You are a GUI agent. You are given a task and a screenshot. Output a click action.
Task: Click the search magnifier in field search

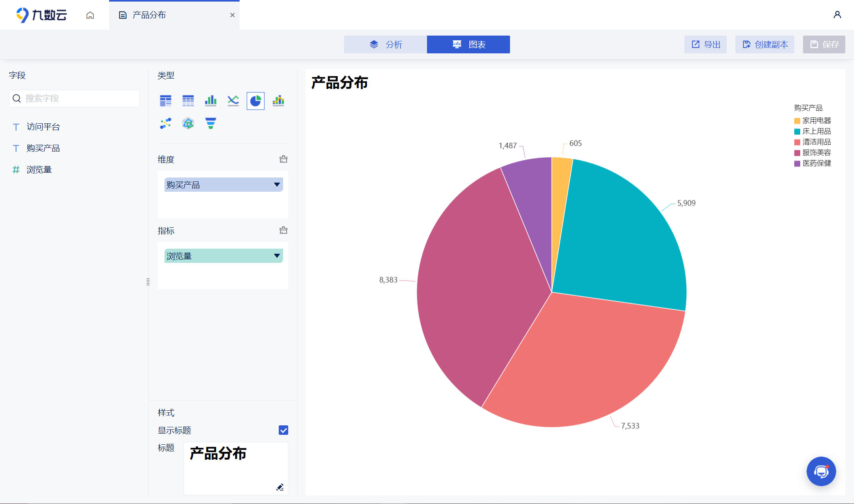click(x=17, y=98)
